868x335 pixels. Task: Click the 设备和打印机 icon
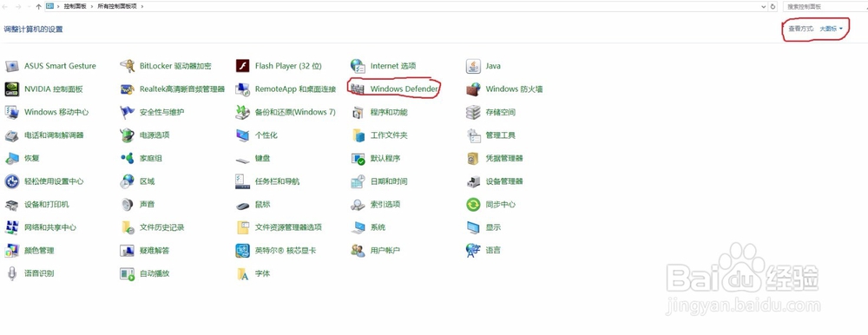click(x=11, y=205)
